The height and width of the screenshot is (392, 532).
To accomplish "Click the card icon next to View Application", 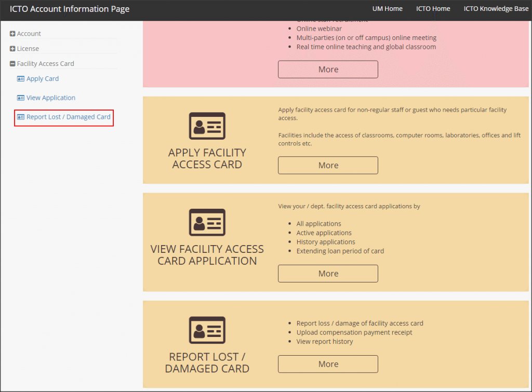I will (21, 98).
